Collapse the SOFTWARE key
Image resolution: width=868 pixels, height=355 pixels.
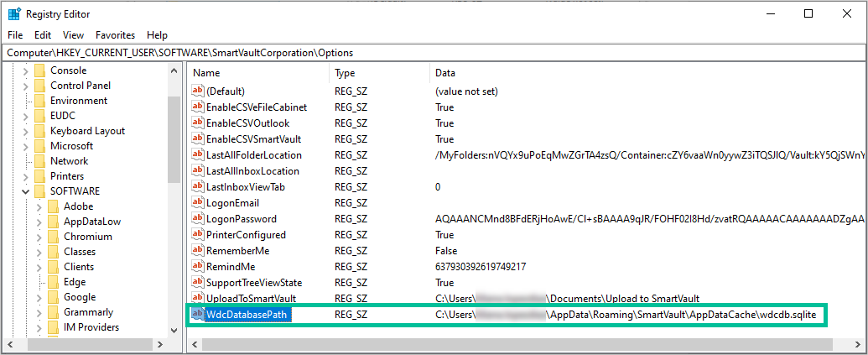click(x=25, y=191)
